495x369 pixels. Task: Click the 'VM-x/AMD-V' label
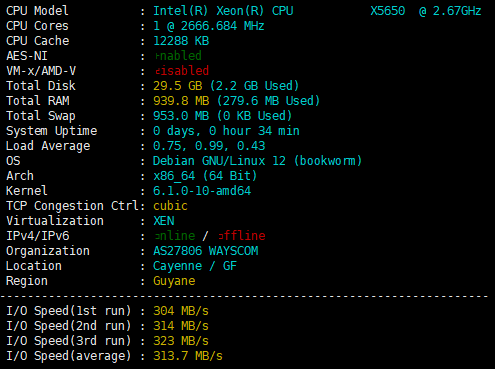[41, 71]
